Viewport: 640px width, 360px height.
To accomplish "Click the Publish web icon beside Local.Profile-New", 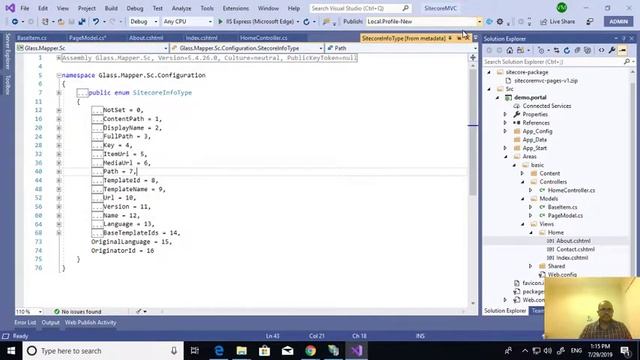I will [x=489, y=22].
